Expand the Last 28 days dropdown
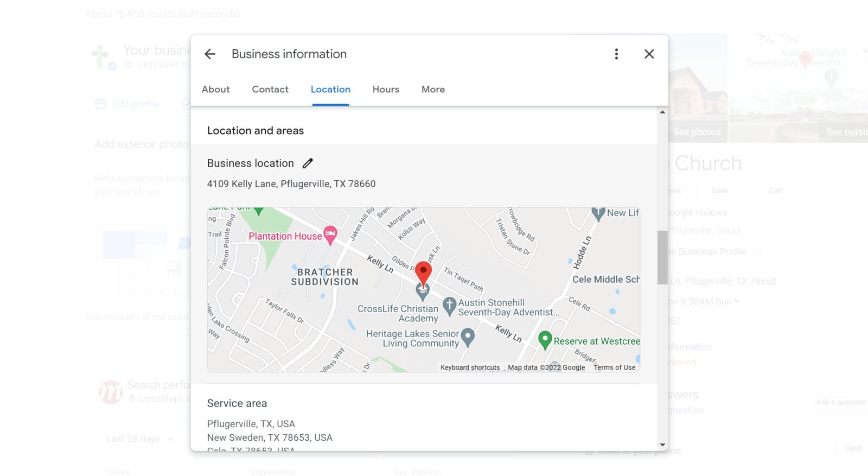This screenshot has width=868, height=476. pos(140,439)
